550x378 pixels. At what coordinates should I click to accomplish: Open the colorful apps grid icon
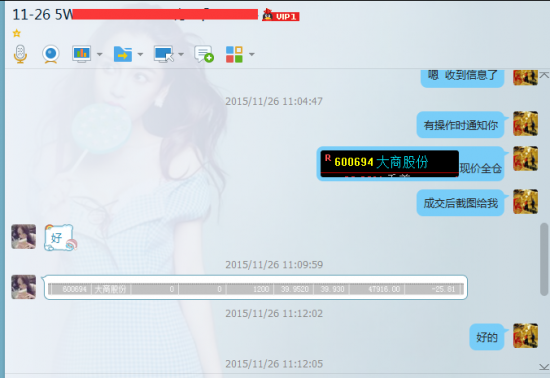pyautogui.click(x=234, y=54)
